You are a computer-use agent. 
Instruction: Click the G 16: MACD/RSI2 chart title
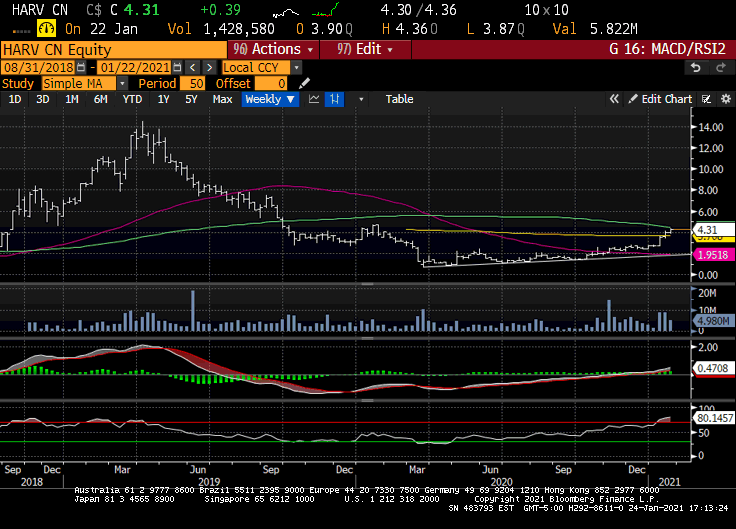667,49
